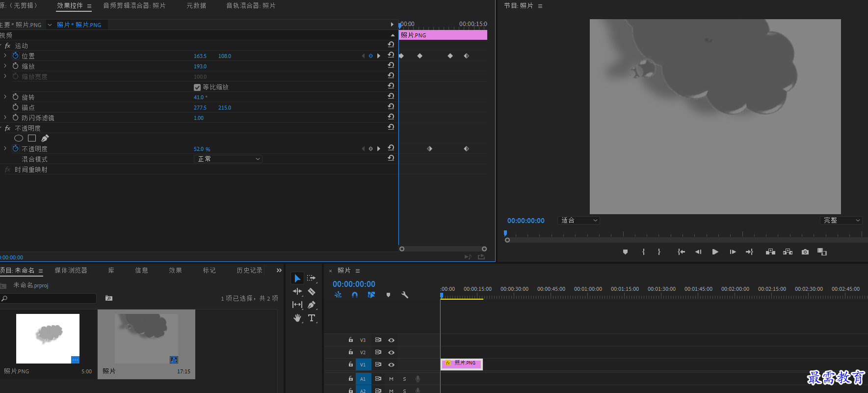Choose the Track Select Forward tool
The height and width of the screenshot is (393, 868).
pos(311,279)
